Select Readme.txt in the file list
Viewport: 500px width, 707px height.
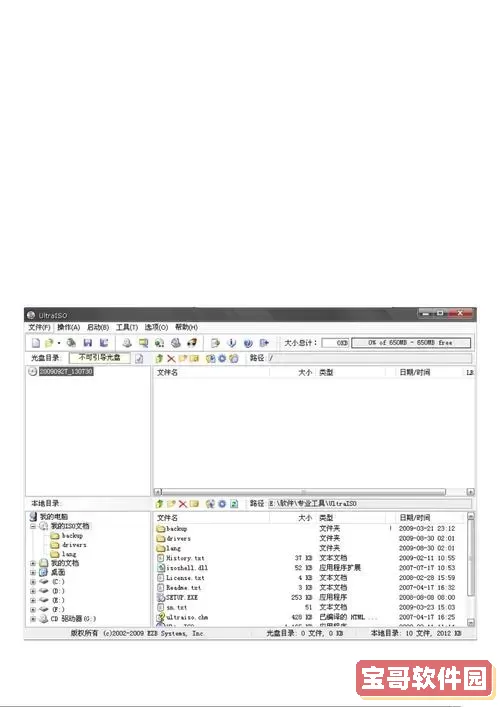pos(183,588)
